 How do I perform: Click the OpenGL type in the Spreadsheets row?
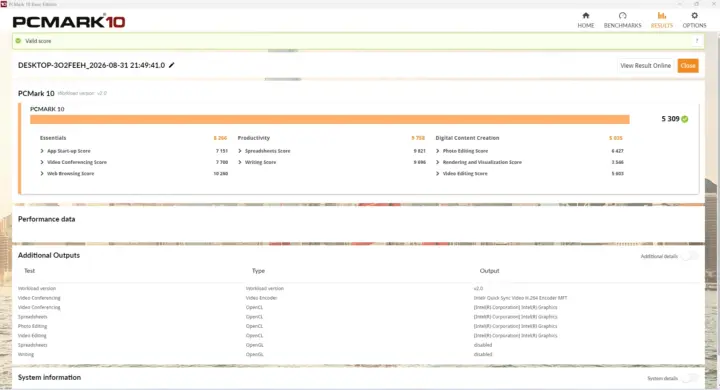(x=254, y=345)
